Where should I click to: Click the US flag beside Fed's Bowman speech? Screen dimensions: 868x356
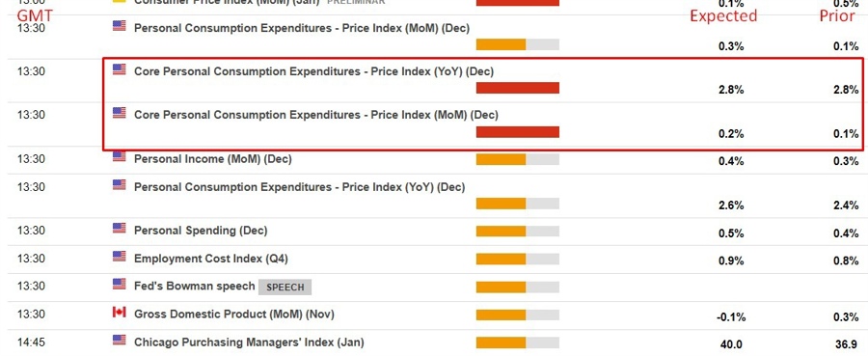tap(119, 284)
